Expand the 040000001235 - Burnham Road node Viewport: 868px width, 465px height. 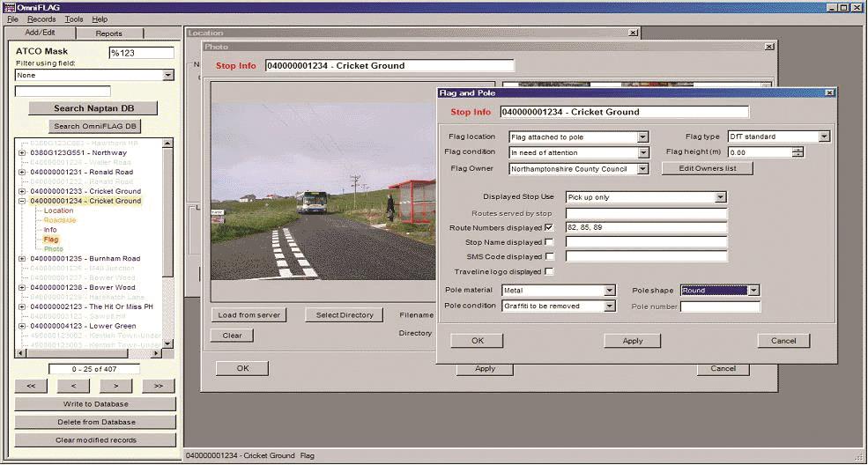pos(22,258)
